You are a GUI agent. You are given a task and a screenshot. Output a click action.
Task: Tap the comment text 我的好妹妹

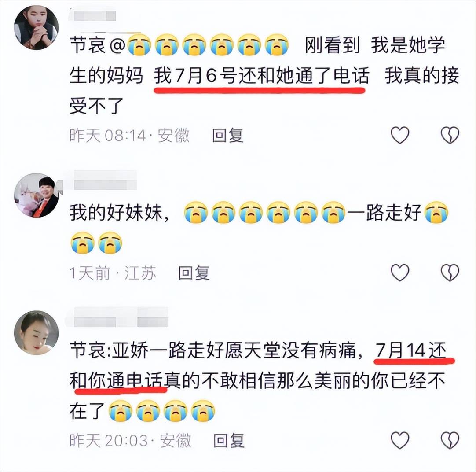(x=119, y=212)
